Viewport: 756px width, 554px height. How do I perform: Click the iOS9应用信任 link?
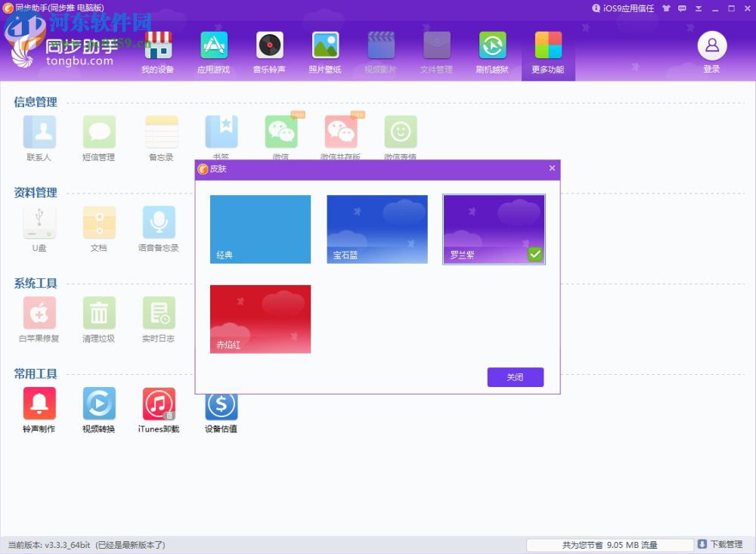tap(623, 8)
